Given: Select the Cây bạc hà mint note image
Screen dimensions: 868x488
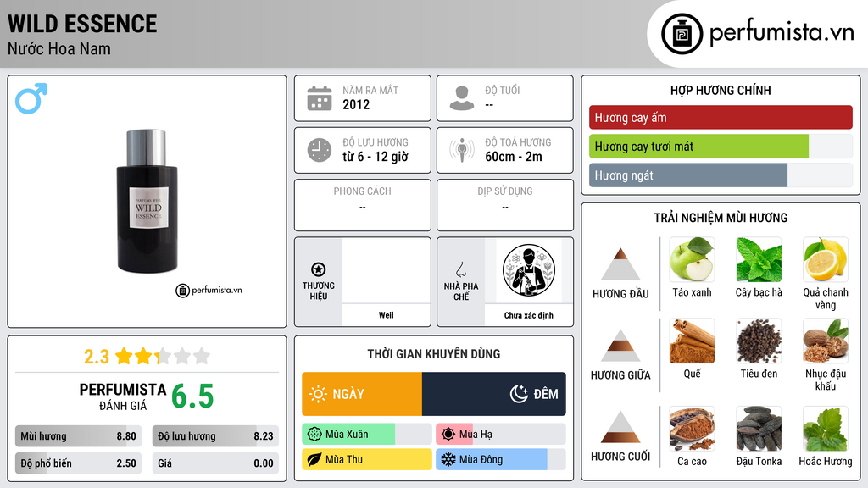Looking at the screenshot, I should pos(759,259).
